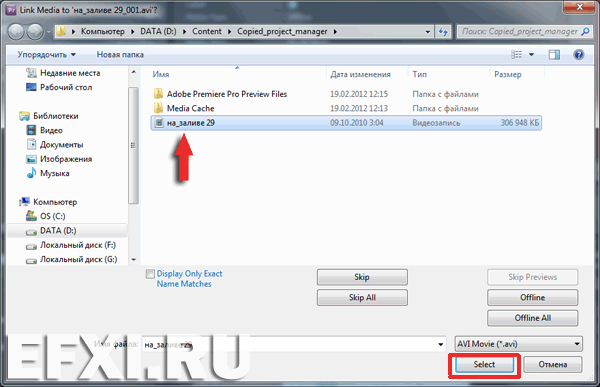The image size is (600, 387).
Task: Expand the address bar history dropdown
Action: pyautogui.click(x=428, y=32)
